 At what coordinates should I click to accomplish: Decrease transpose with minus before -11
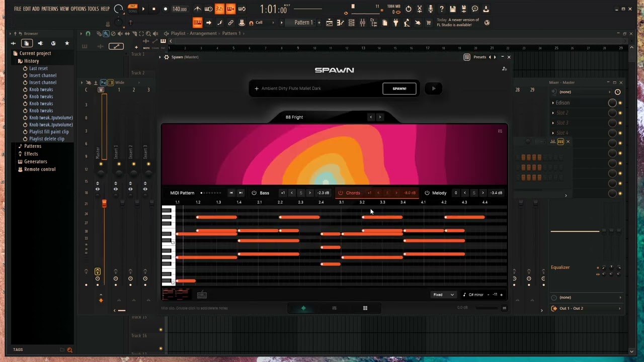pos(488,295)
